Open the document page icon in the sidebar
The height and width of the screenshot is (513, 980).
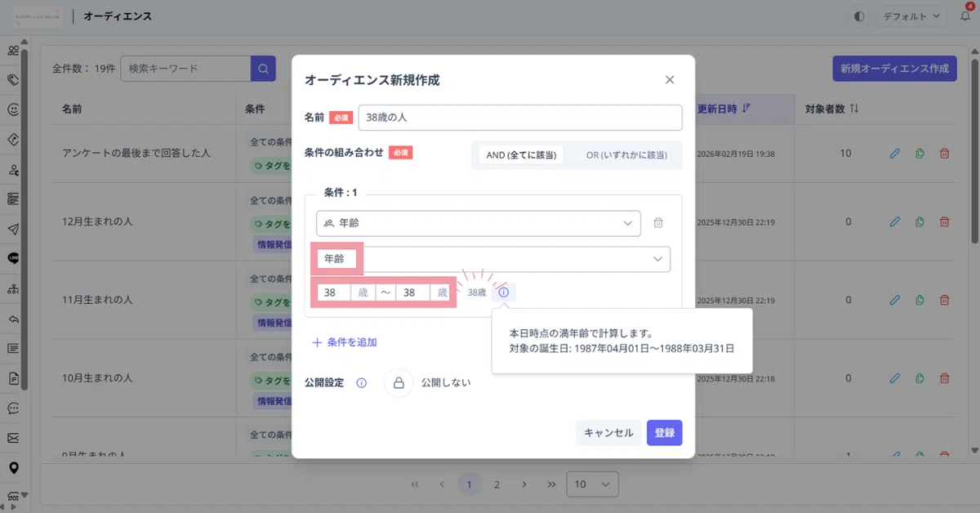tap(13, 378)
